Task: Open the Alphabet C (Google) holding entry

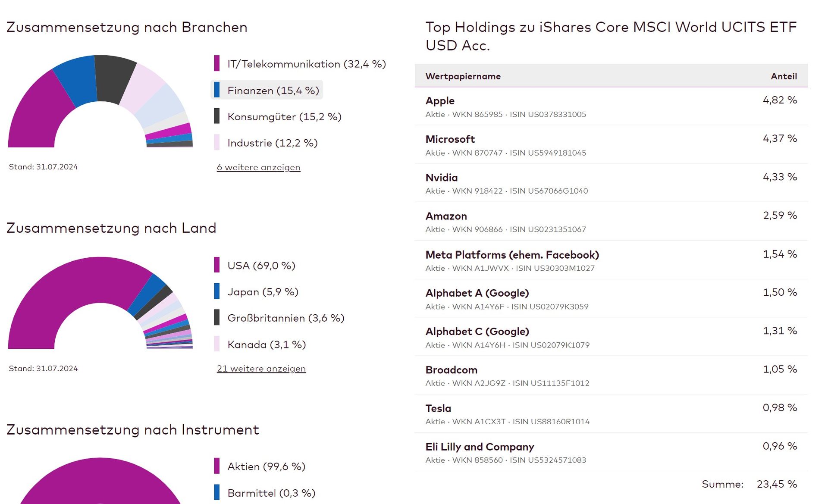Action: click(x=477, y=332)
